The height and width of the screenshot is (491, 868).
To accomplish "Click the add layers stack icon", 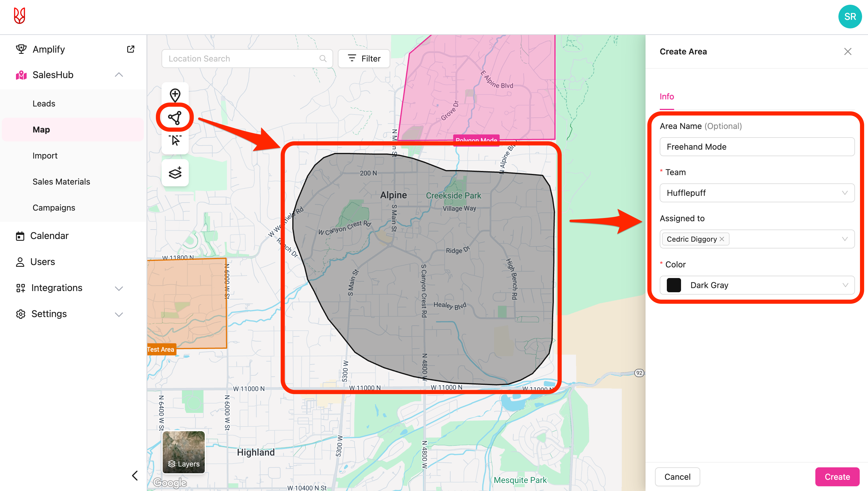I will [175, 173].
